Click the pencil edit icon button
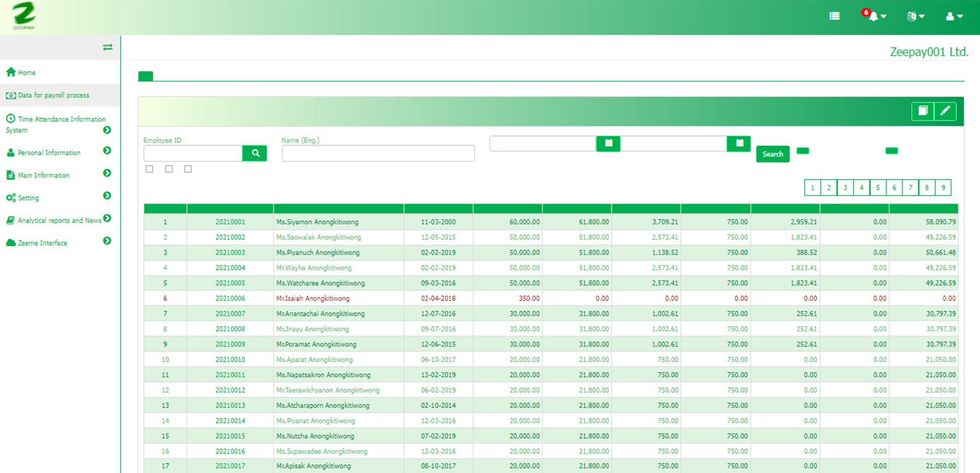Image resolution: width=980 pixels, height=473 pixels. (945, 111)
